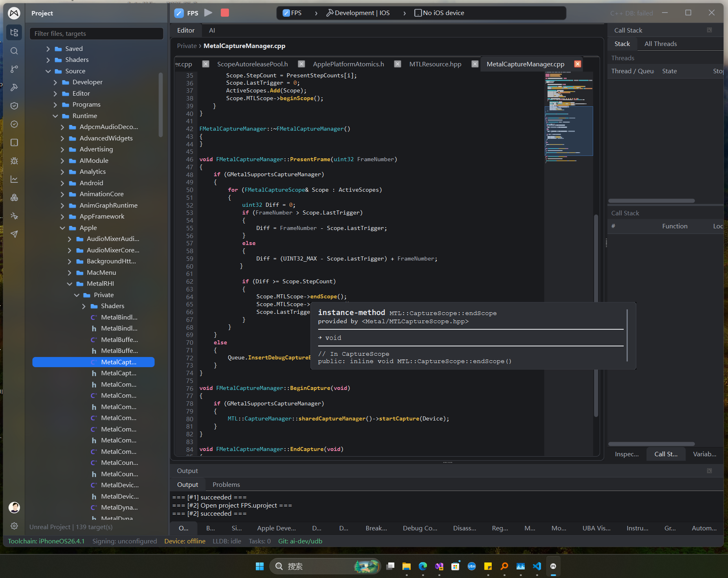Open the settings gear in sidebar

(x=14, y=526)
